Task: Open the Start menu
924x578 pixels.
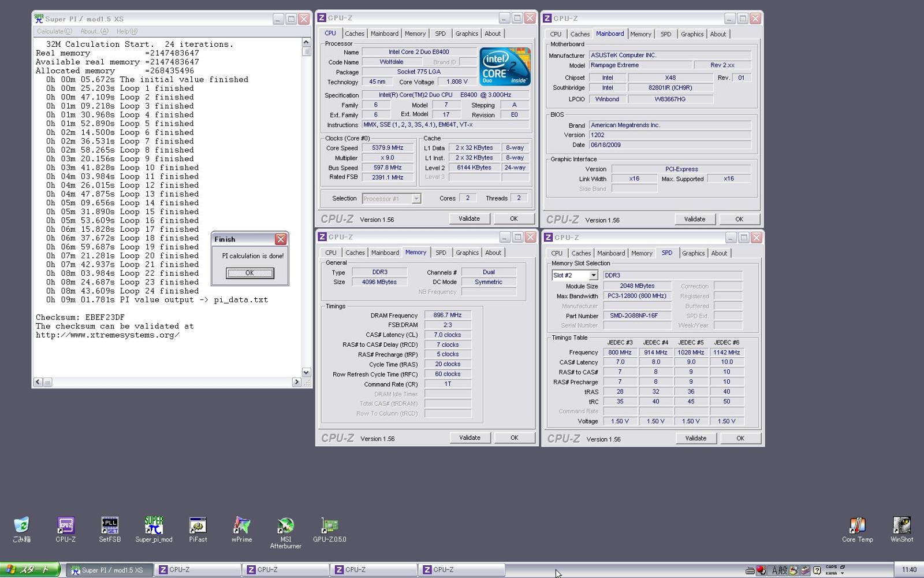Action: pos(30,569)
